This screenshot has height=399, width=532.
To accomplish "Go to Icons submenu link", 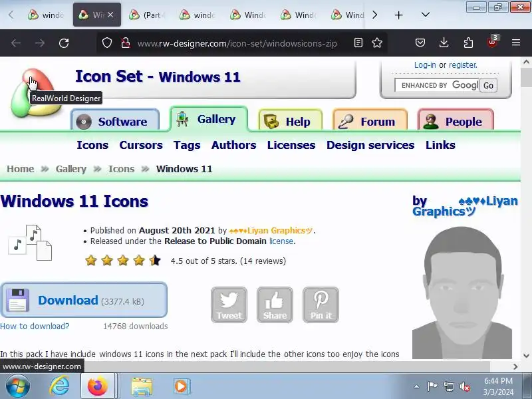I will [92, 145].
